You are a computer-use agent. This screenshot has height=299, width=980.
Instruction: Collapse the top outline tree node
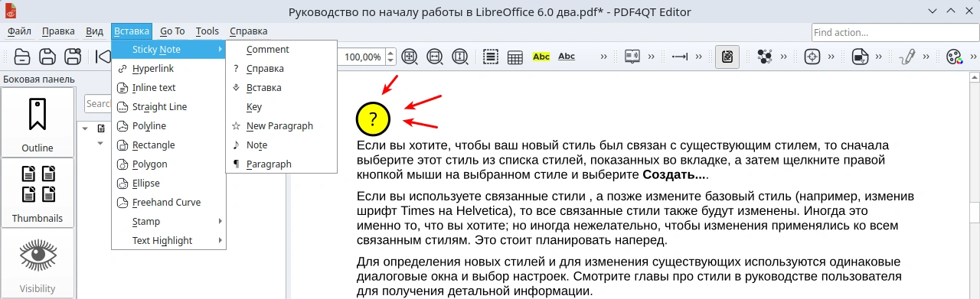(x=85, y=128)
